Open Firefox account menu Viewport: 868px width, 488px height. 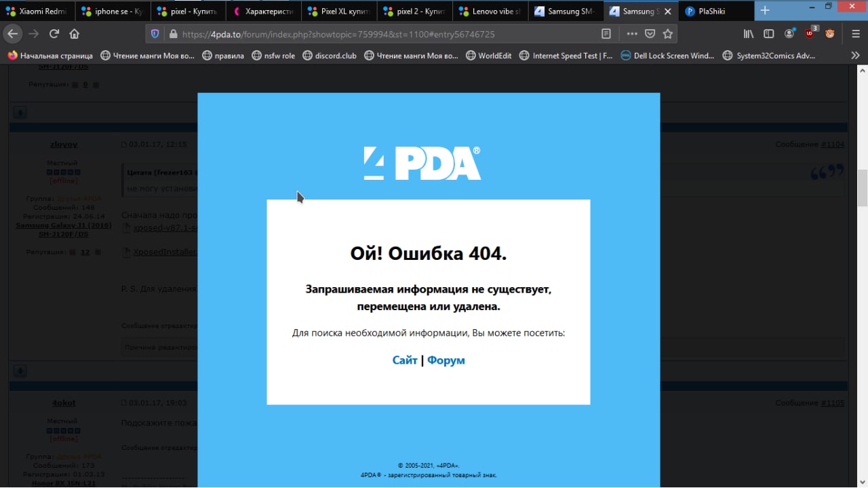pos(789,34)
